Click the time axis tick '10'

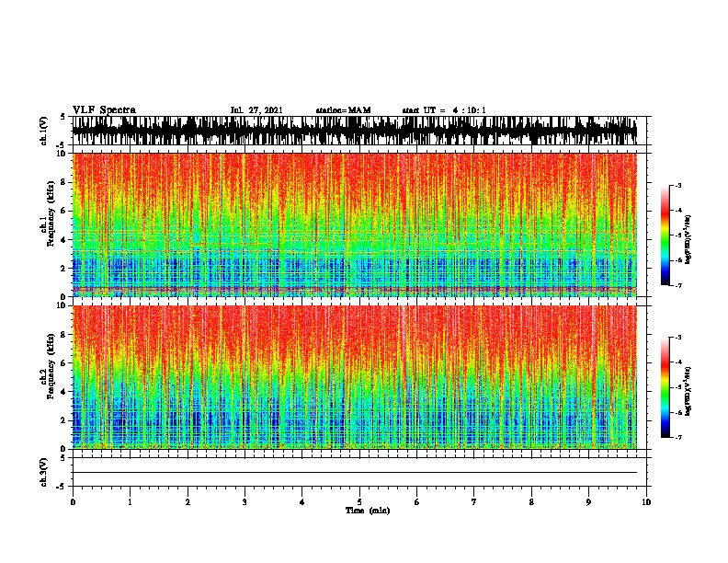pyautogui.click(x=646, y=502)
